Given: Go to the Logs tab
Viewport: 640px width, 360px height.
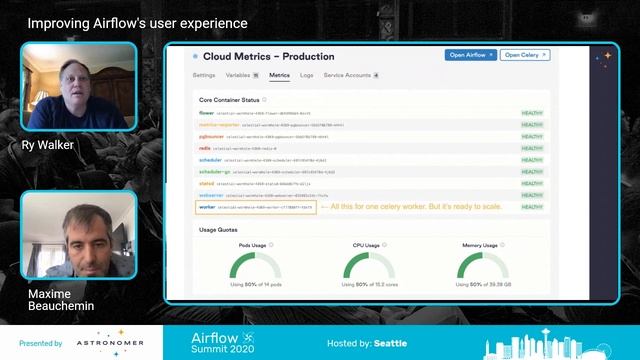Looking at the screenshot, I should tap(307, 76).
